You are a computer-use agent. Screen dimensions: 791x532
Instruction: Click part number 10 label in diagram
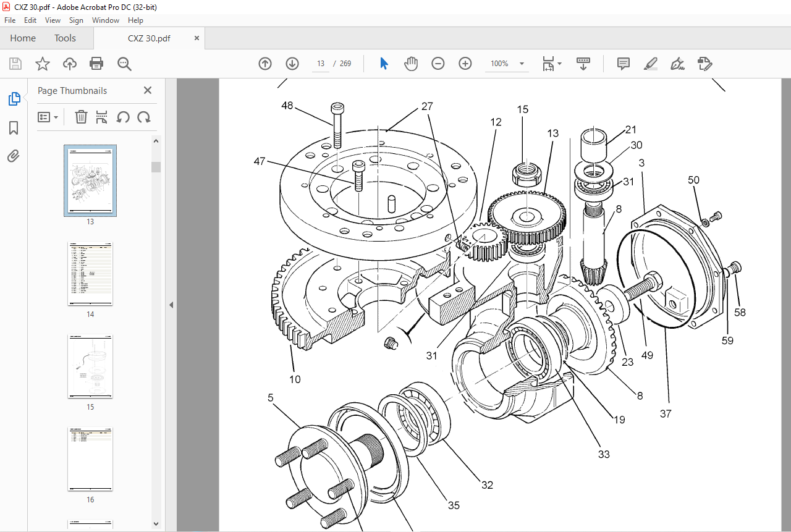point(295,379)
